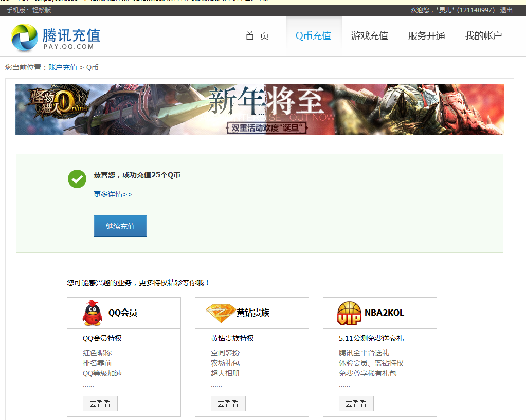Viewport: 526px width, 420px height.
Task: Click the 空间装扮 privilege text
Action: click(x=225, y=353)
